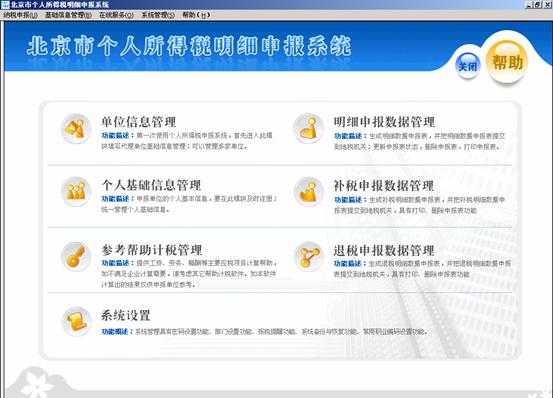The width and height of the screenshot is (553, 398).
Task: Open the 纳税申报 menu
Action: (20, 15)
